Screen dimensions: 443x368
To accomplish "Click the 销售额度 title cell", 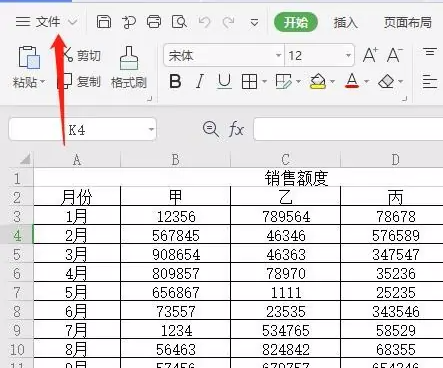I will coord(296,178).
